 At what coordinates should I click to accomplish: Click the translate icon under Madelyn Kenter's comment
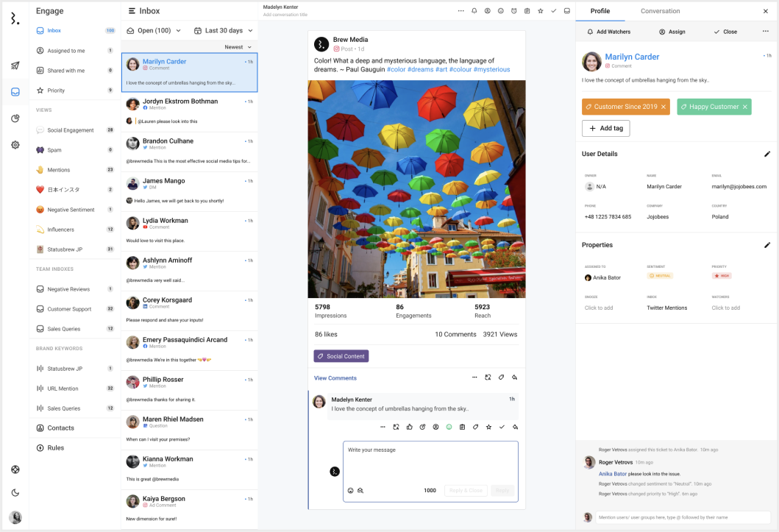coord(396,428)
